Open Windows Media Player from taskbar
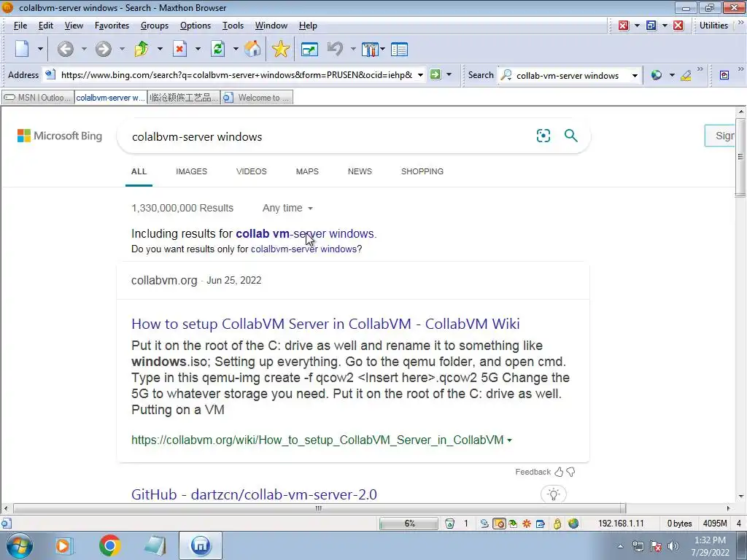Viewport: 747px width, 560px height. click(x=63, y=545)
